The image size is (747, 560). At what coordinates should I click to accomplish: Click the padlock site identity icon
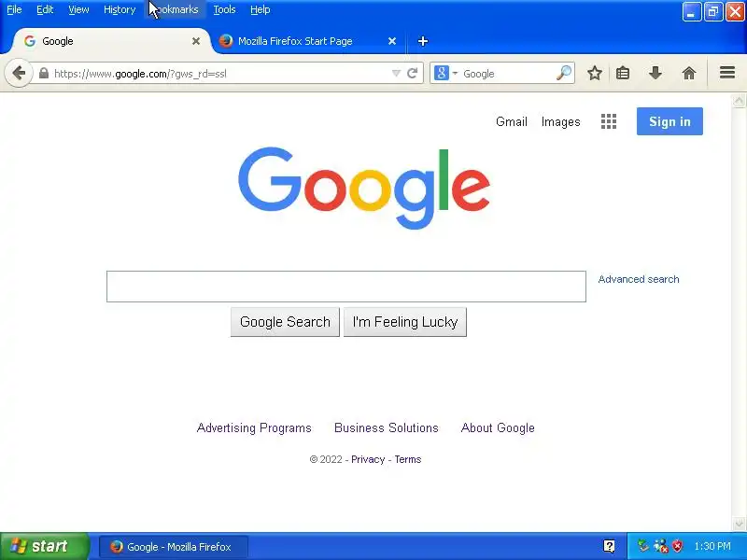[44, 74]
